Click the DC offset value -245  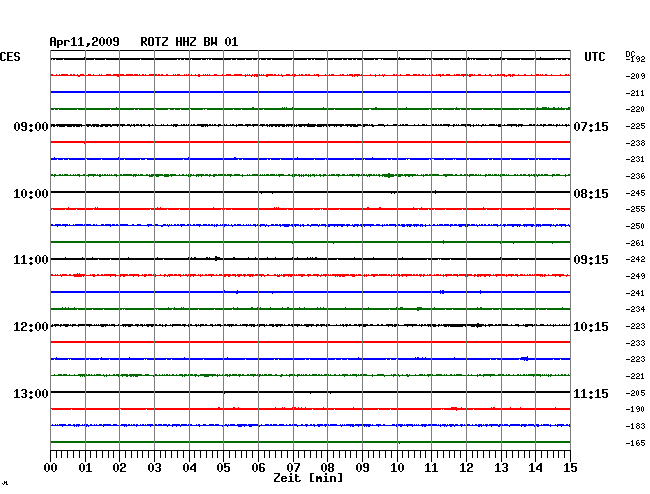635,193
